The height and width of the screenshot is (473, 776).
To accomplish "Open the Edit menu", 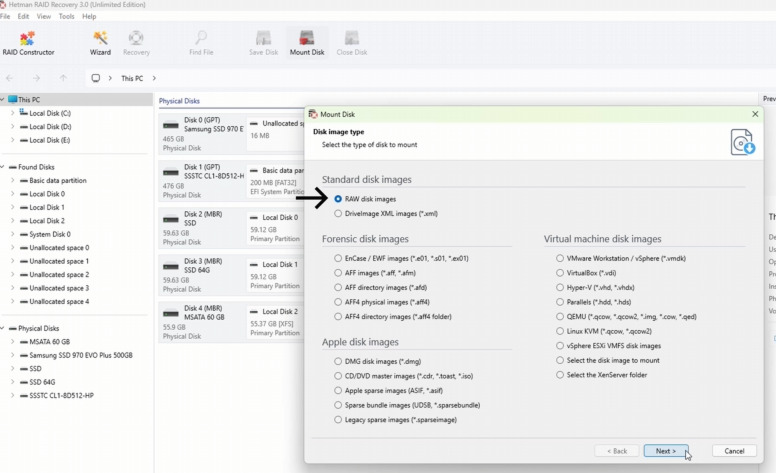I will [23, 16].
